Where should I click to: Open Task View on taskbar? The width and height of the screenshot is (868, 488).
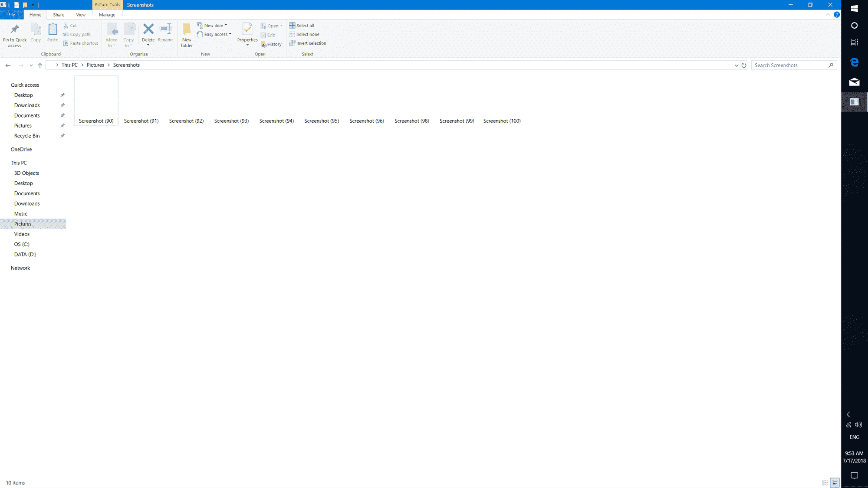(x=855, y=42)
